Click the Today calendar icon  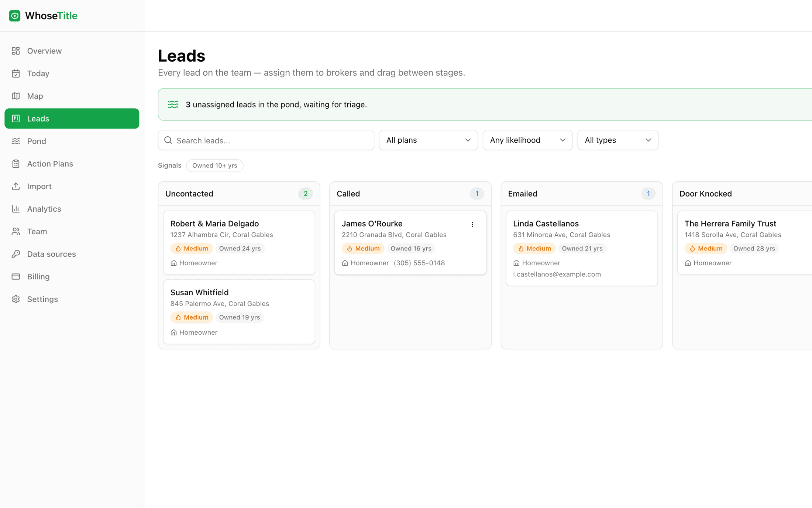click(x=16, y=74)
